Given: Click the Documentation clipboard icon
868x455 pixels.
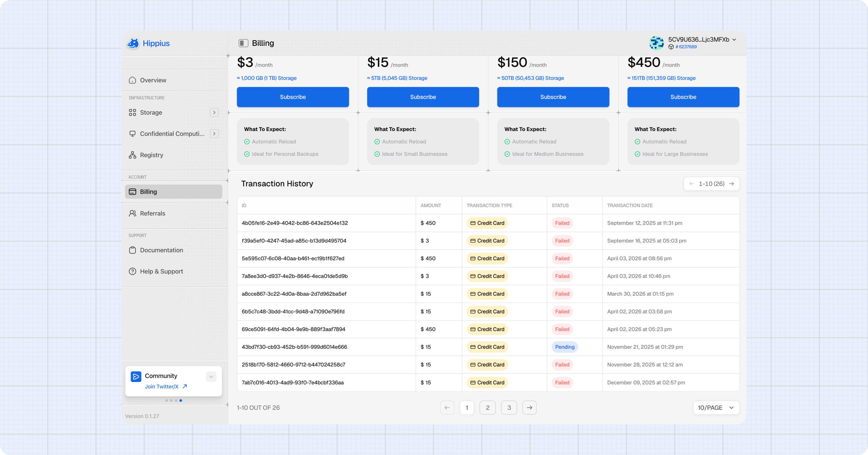Looking at the screenshot, I should click(133, 250).
